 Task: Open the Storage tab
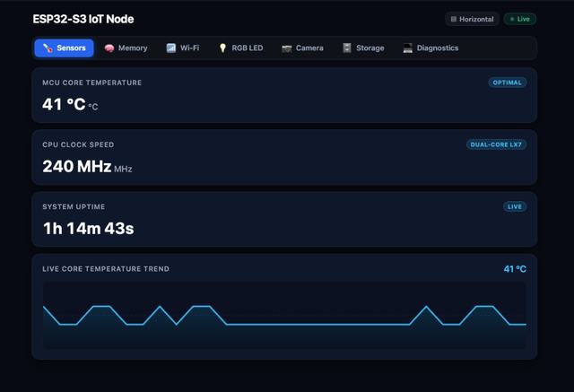pyautogui.click(x=363, y=48)
